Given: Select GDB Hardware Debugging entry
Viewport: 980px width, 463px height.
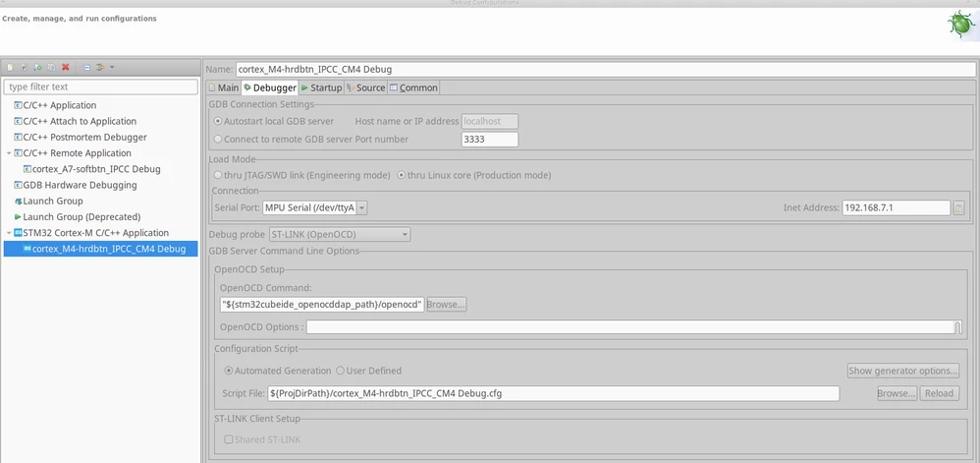Looking at the screenshot, I should pyautogui.click(x=75, y=185).
